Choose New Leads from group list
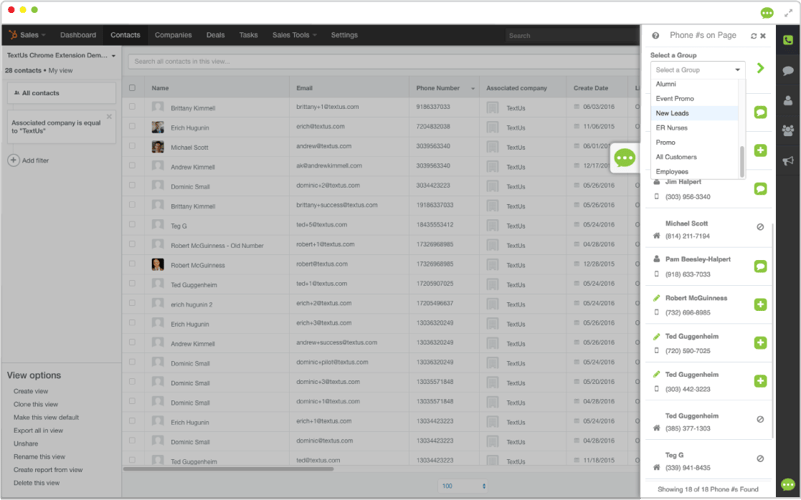801x500 pixels. 695,113
